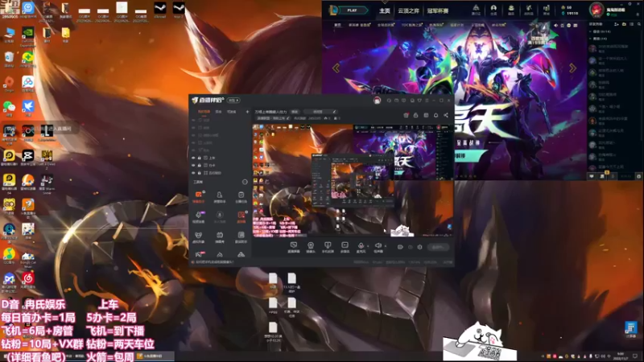
Task: Click the add scene plus icon
Action: click(x=247, y=112)
